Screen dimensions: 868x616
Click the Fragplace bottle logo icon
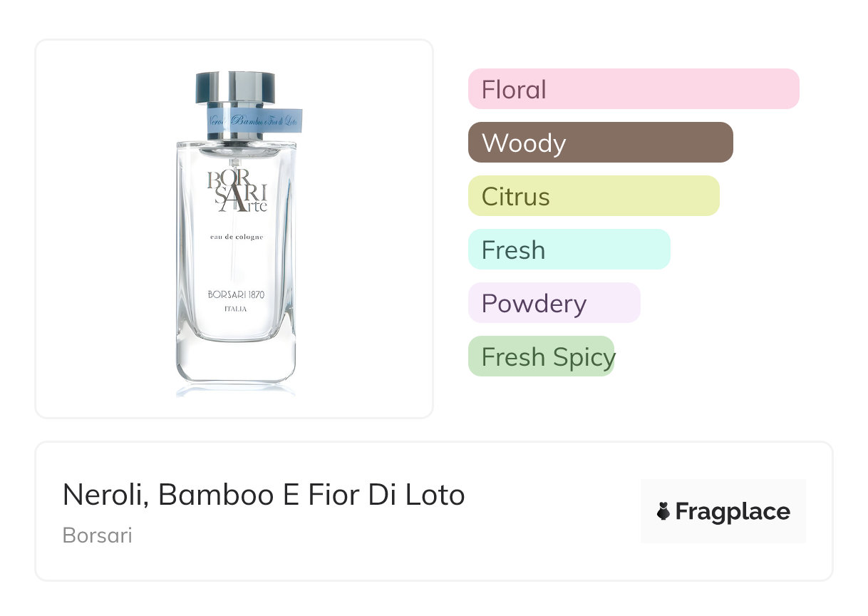coord(663,511)
